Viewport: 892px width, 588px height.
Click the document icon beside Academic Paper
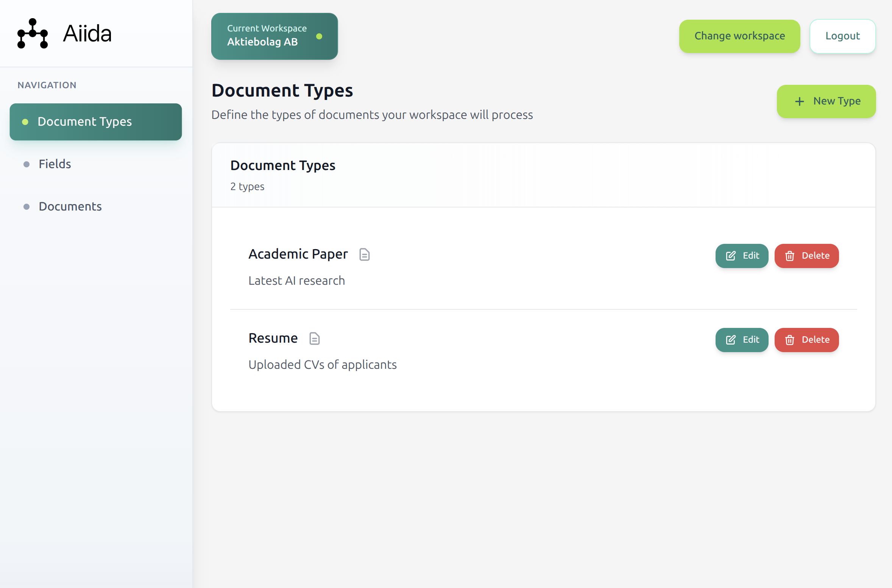(x=364, y=254)
